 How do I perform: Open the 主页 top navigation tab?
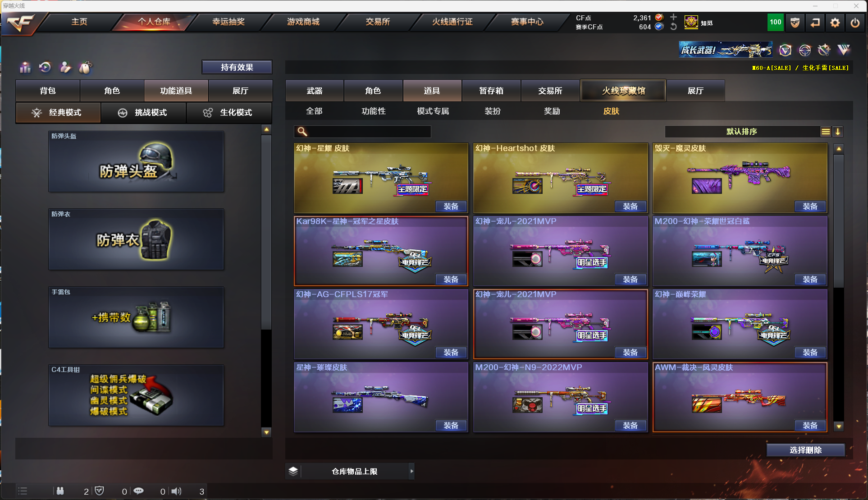click(79, 22)
